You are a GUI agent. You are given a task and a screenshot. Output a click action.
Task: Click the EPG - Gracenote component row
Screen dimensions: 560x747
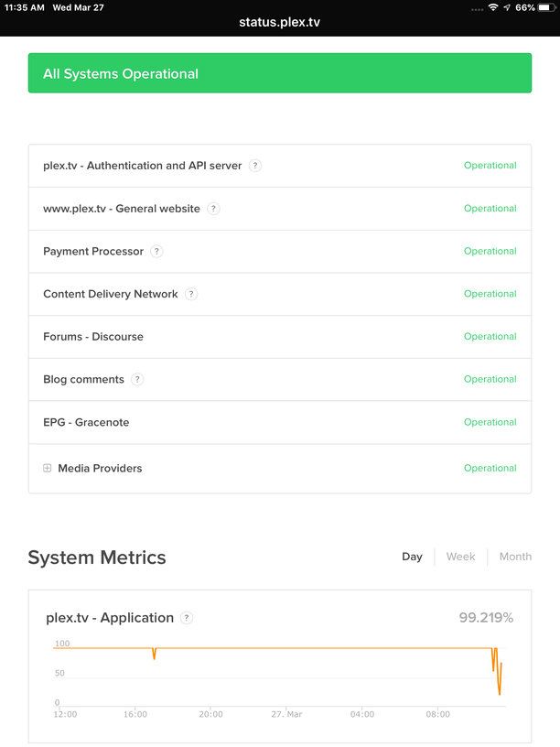pos(86,422)
